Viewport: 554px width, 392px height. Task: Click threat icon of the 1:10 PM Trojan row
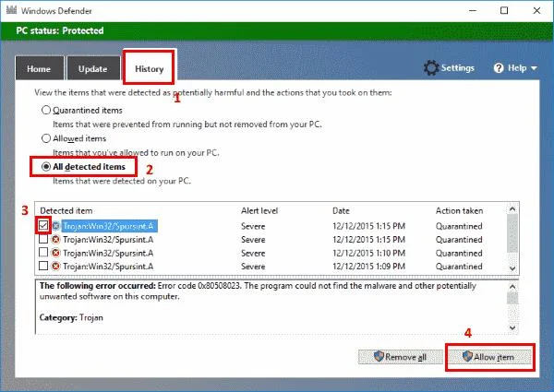pyautogui.click(x=55, y=253)
